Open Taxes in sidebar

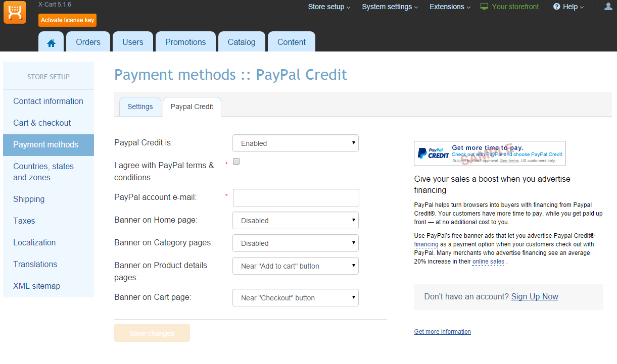click(49, 221)
